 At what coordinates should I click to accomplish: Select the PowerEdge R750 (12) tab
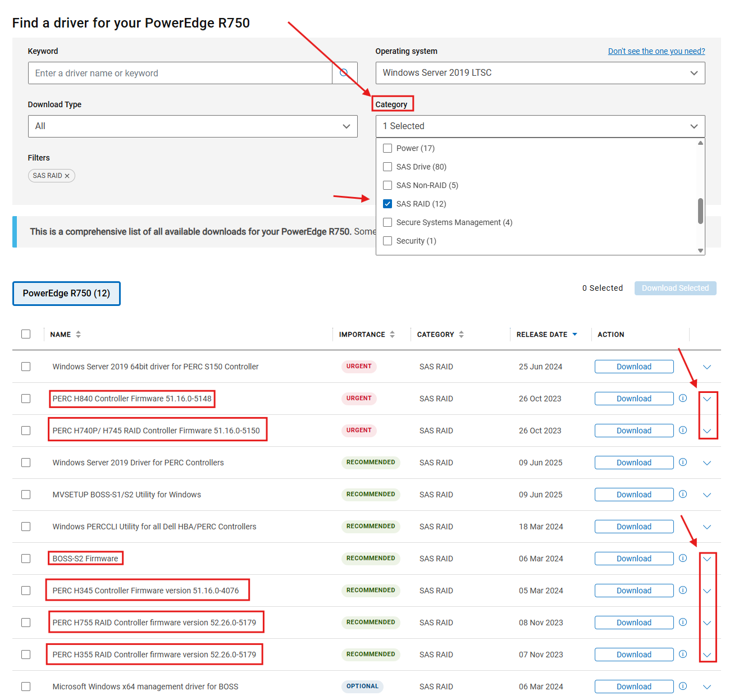click(x=66, y=293)
